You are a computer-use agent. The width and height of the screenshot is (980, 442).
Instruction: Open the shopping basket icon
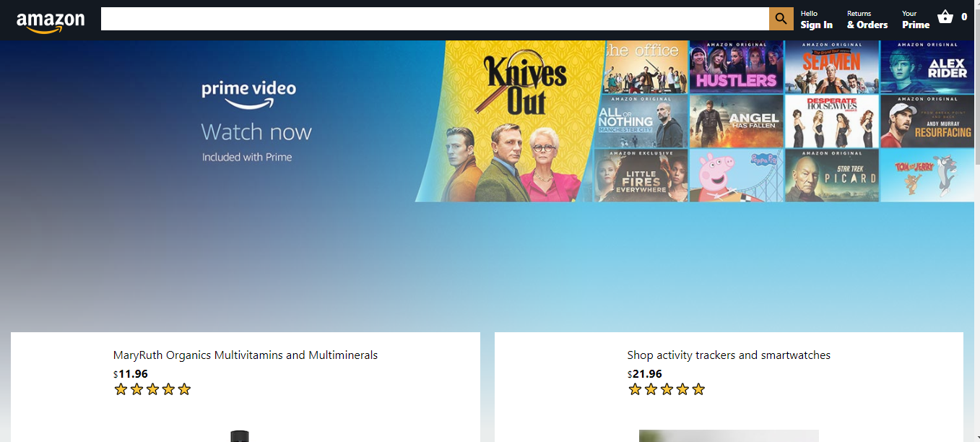(945, 17)
